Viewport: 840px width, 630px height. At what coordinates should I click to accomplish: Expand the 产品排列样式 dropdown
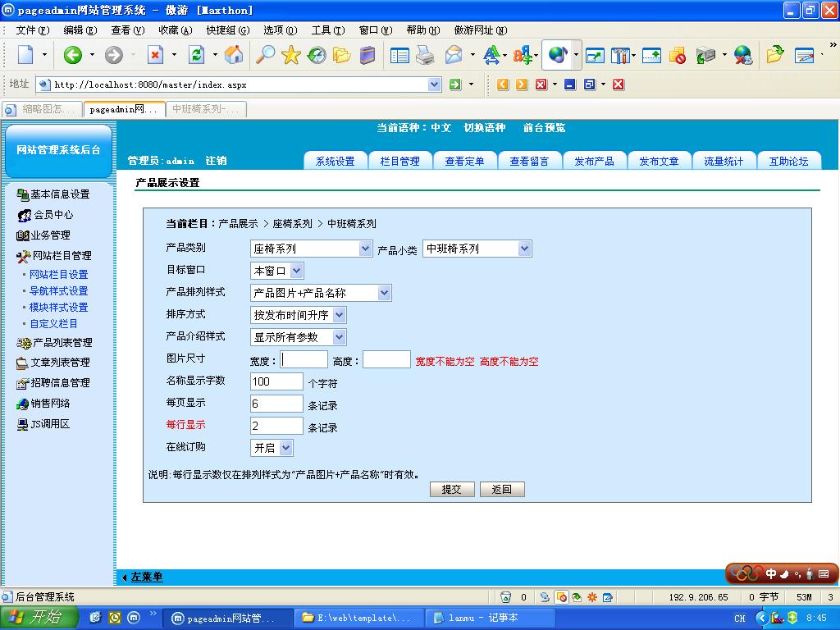click(x=321, y=293)
